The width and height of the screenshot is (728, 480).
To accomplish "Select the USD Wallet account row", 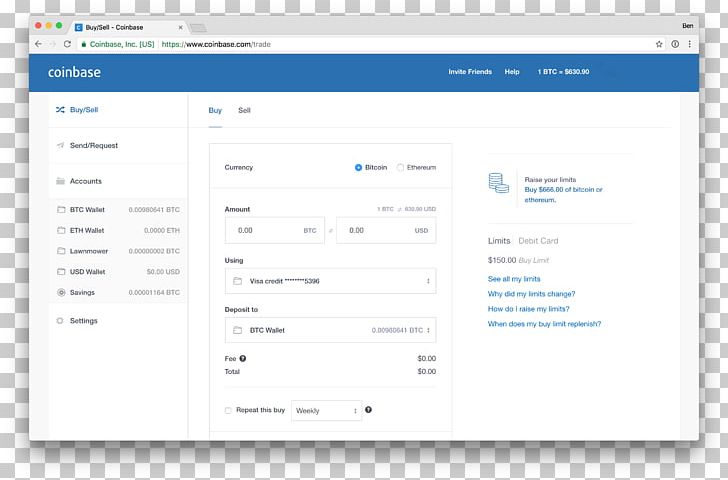I will 118,272.
